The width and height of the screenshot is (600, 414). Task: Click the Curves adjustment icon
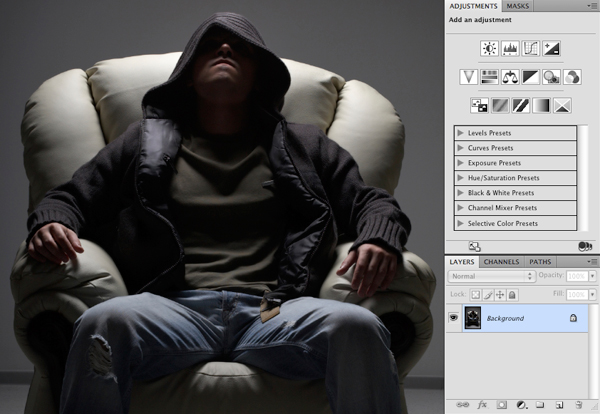pos(531,48)
